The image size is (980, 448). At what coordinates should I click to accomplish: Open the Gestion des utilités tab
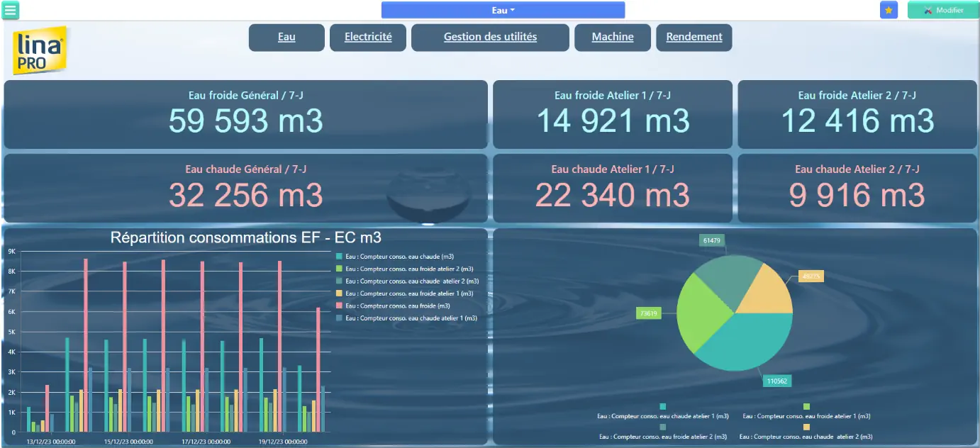pyautogui.click(x=490, y=38)
